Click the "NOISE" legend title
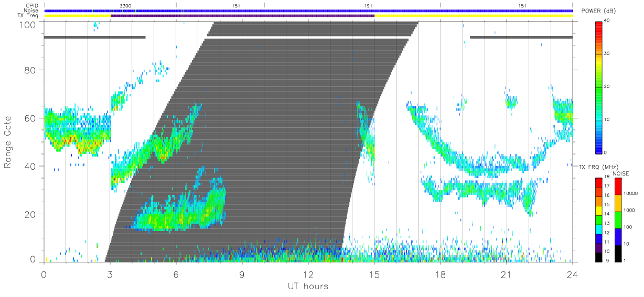Screen dimensions: 644x297 click(622, 173)
